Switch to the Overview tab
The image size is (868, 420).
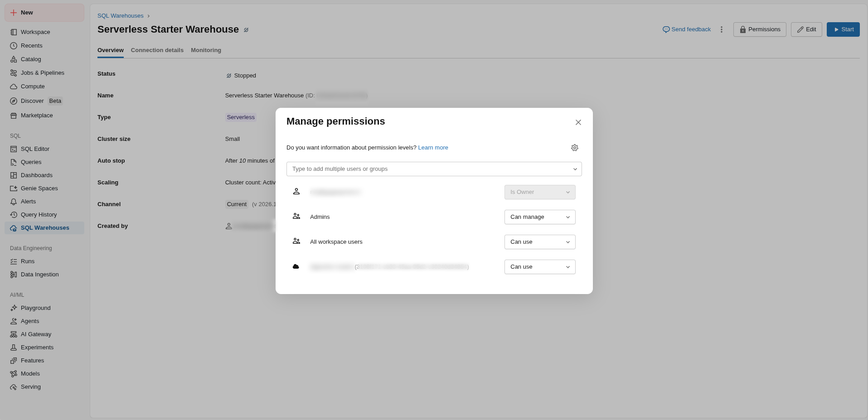click(111, 50)
